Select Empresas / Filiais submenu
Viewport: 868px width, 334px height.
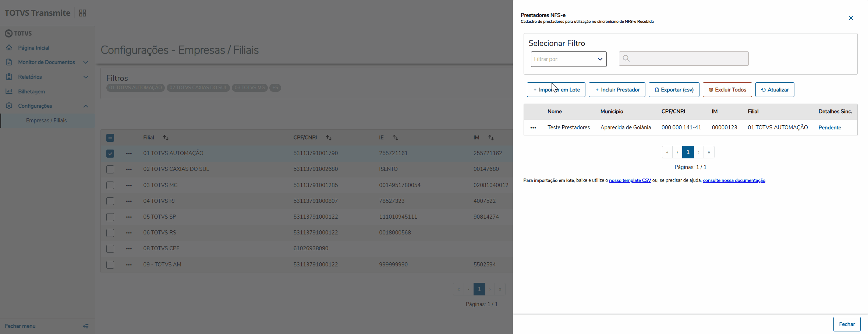click(46, 121)
